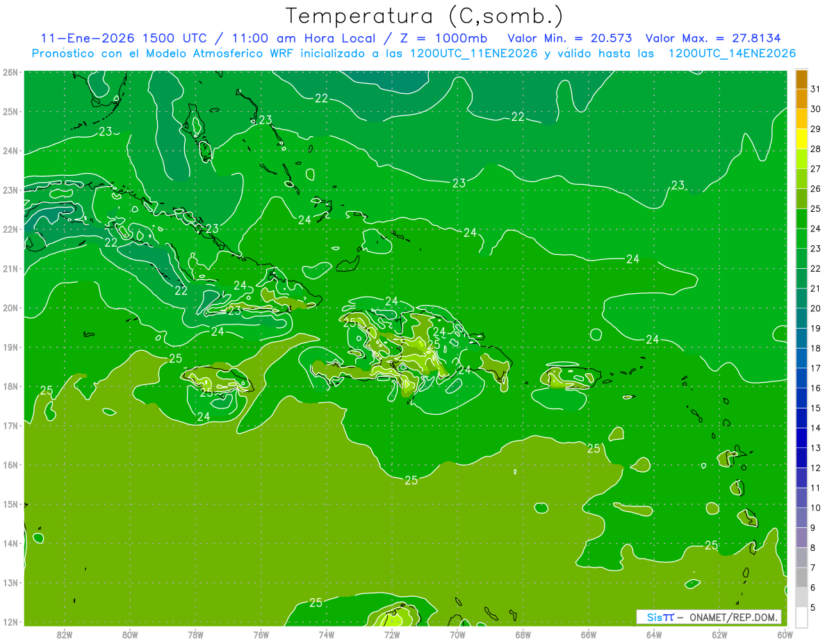The image size is (834, 644).
Task: Click the legend value "13"
Action: (815, 448)
